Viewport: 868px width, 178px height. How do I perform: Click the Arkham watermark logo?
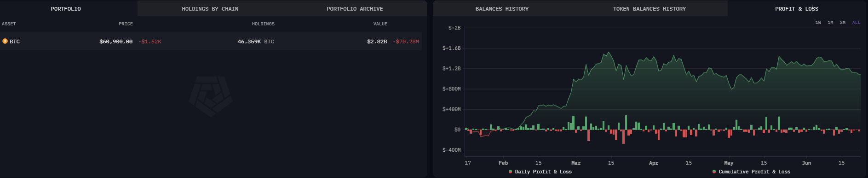pyautogui.click(x=211, y=96)
